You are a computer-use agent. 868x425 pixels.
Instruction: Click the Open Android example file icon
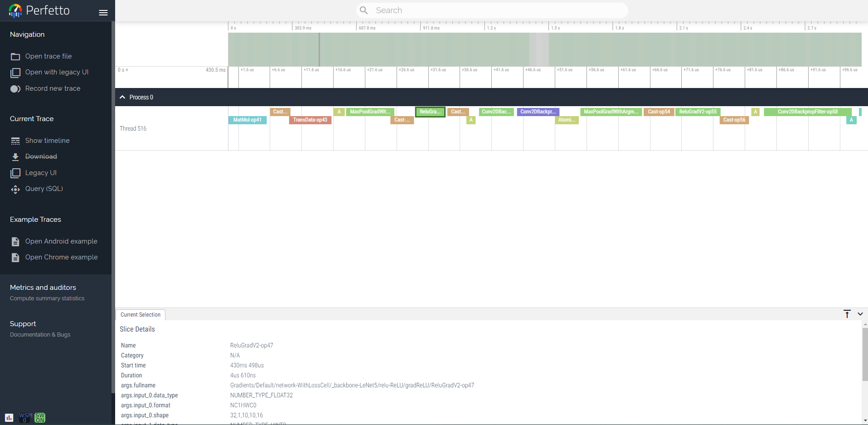coord(15,242)
